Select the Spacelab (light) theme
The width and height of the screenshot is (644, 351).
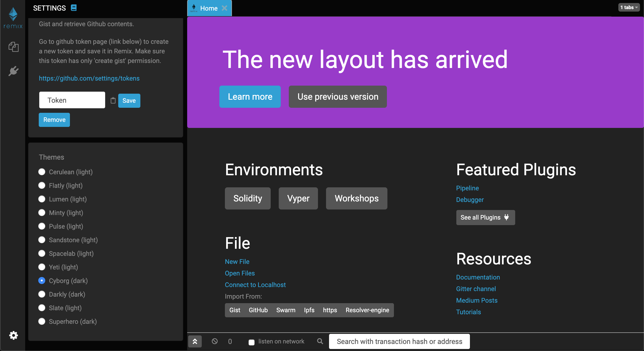click(x=42, y=254)
